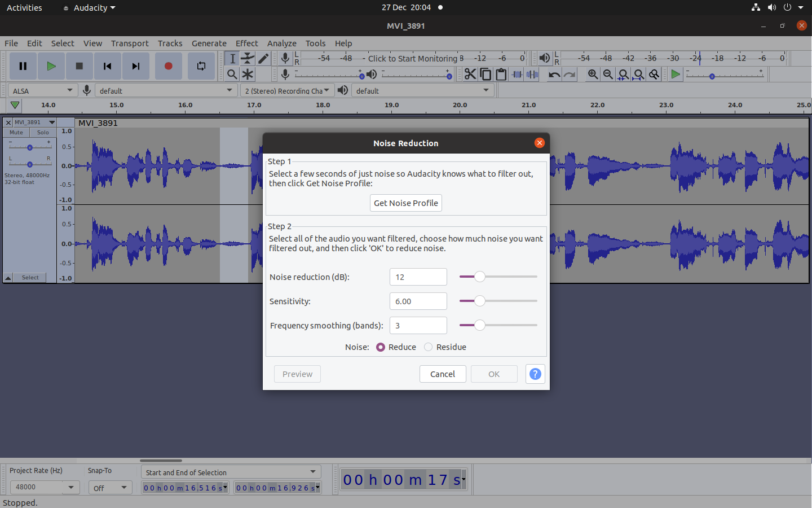Cancel the Noise Reduction dialog

pos(443,374)
